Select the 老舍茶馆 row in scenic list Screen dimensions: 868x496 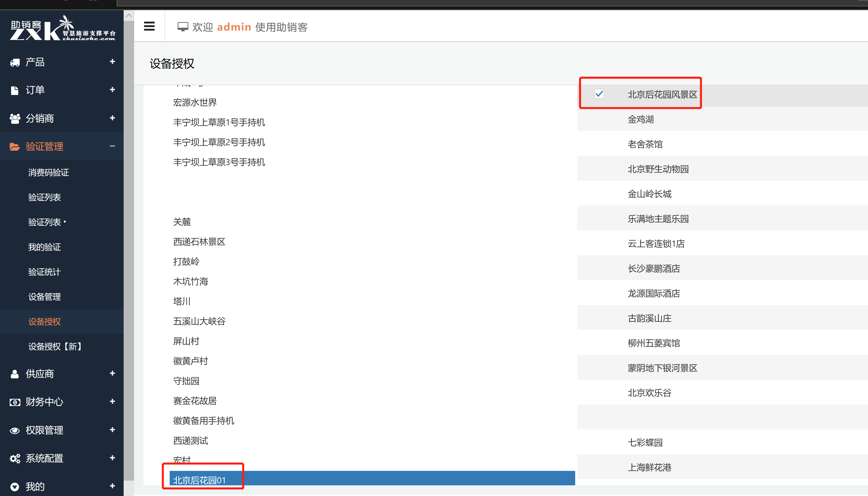pos(645,144)
